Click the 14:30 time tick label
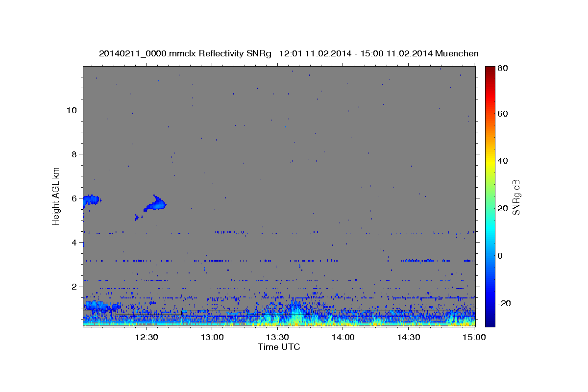The height and width of the screenshot is (392, 588). tap(409, 337)
